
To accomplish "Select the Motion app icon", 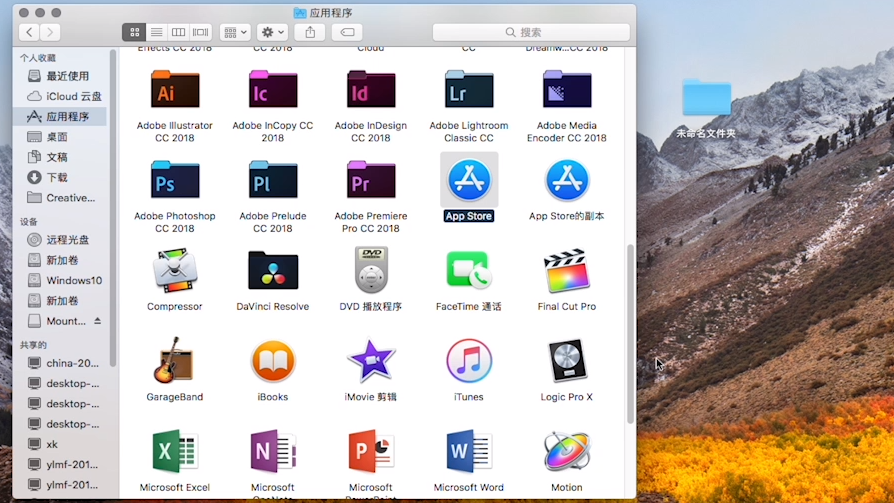I will (567, 451).
